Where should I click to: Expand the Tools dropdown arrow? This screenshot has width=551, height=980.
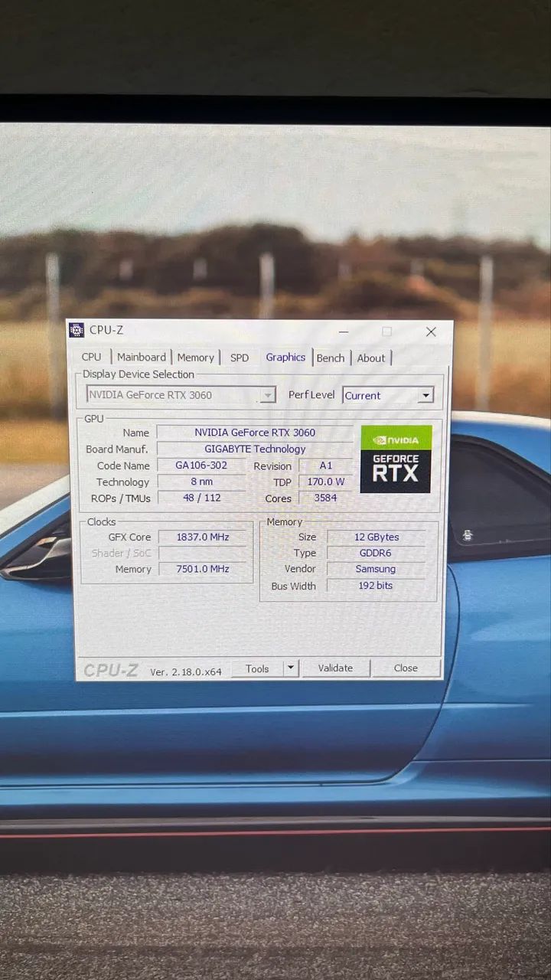291,668
